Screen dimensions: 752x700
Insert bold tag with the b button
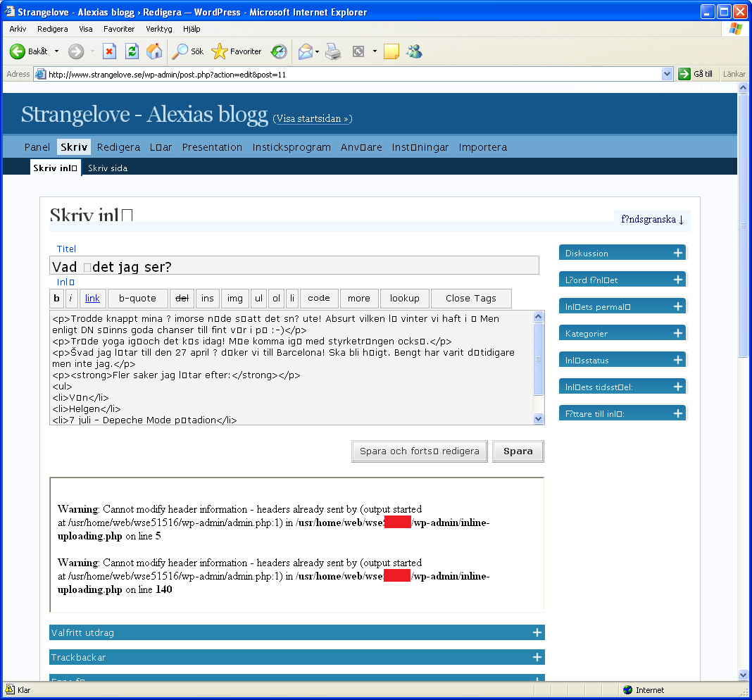(x=56, y=298)
